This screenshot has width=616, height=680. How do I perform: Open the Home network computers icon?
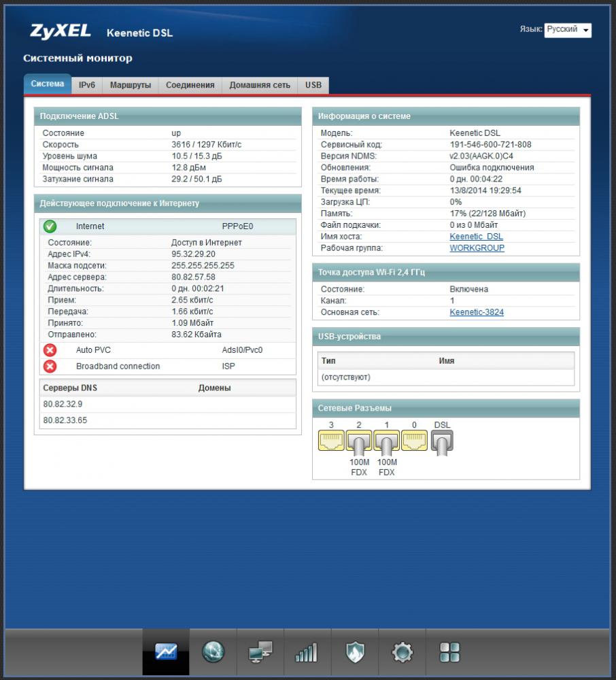260,653
